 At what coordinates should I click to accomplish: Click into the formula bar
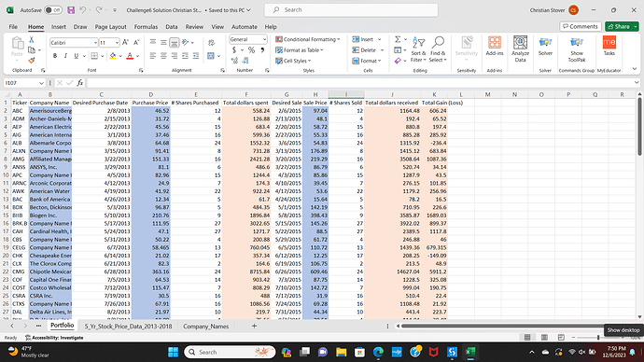359,83
